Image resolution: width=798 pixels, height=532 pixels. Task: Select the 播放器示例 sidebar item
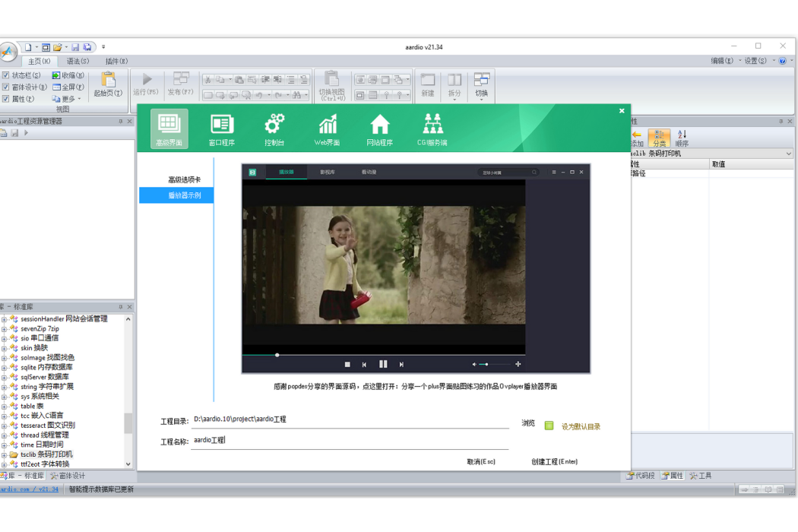(176, 195)
